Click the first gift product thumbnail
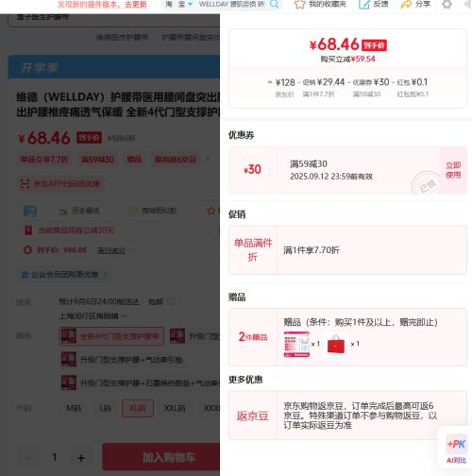Image resolution: width=472 pixels, height=476 pixels. (296, 344)
